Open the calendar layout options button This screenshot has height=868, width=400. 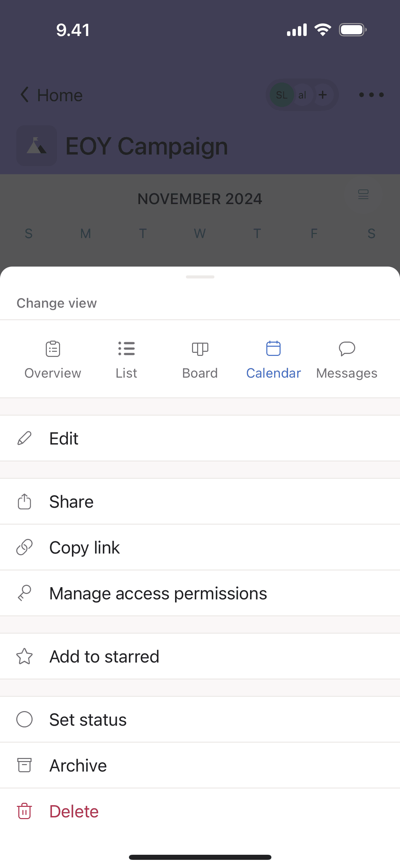pyautogui.click(x=363, y=195)
